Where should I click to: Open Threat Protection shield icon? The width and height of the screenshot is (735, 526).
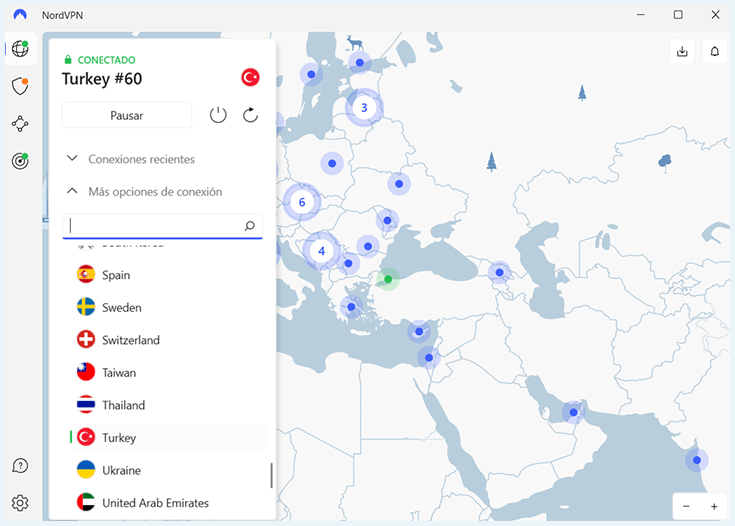20,86
